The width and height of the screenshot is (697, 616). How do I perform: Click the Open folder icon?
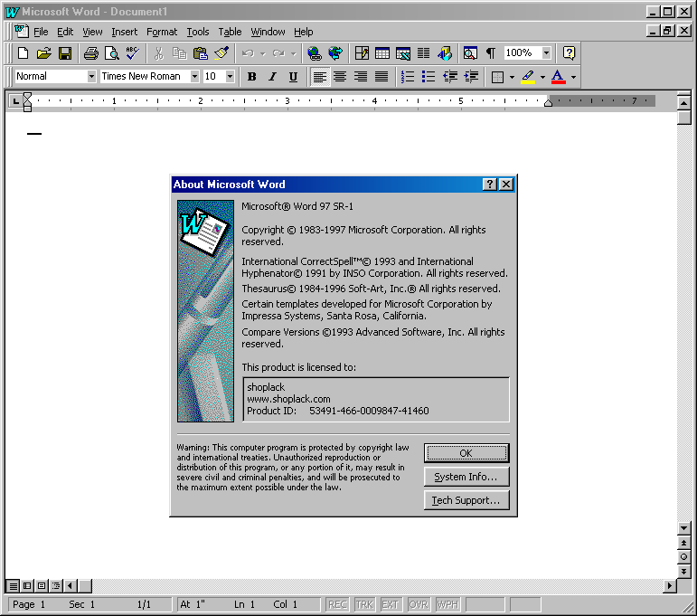43,53
